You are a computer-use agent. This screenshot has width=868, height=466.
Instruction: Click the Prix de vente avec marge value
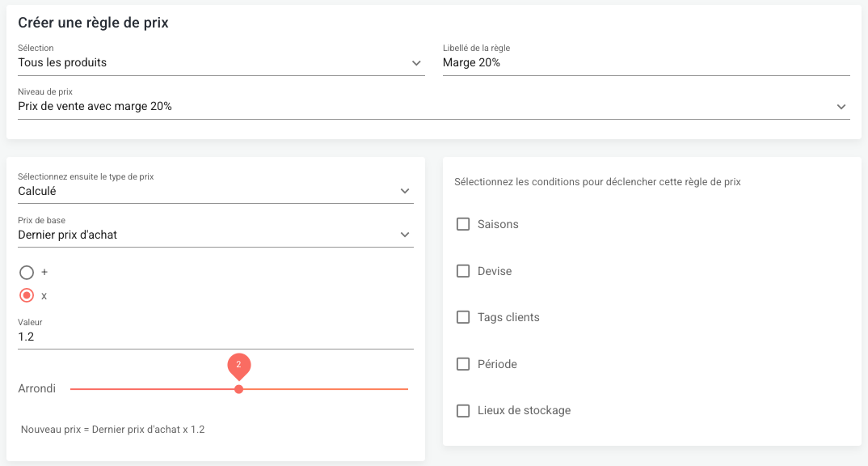point(95,107)
